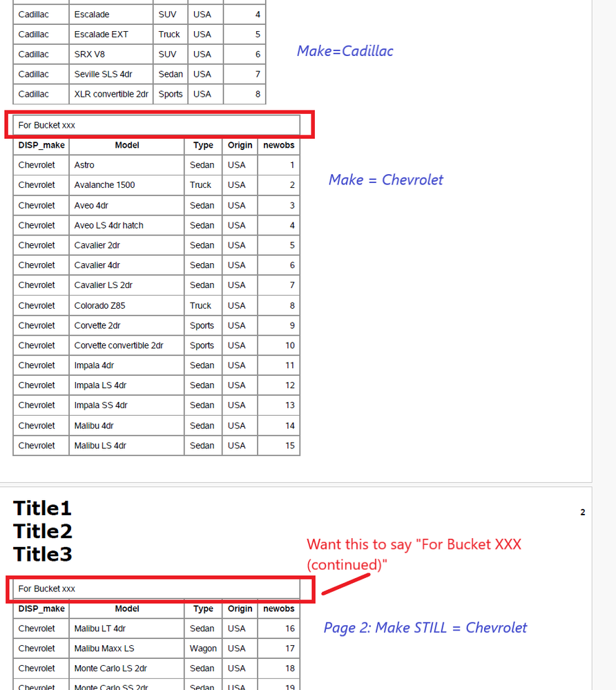Click 'Corvette convertible 2dr' cell
Screen dimensions: 616x690
(126, 345)
